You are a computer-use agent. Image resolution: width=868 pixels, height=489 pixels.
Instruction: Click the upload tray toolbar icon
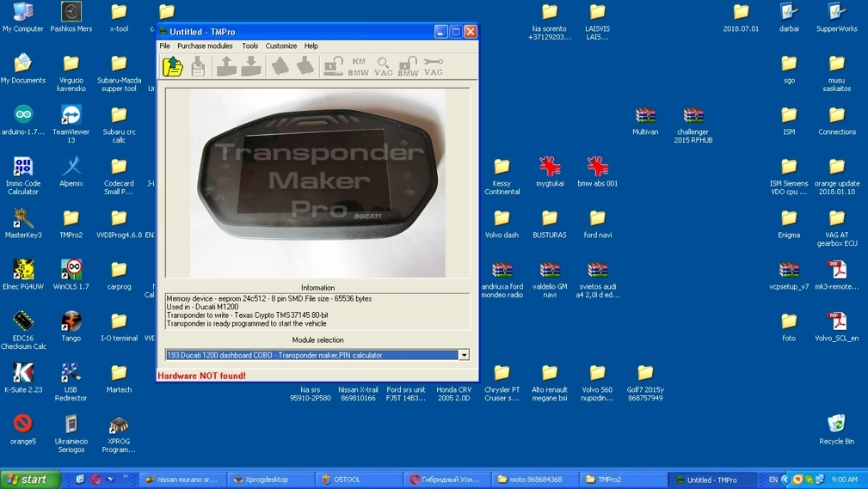[x=226, y=66]
